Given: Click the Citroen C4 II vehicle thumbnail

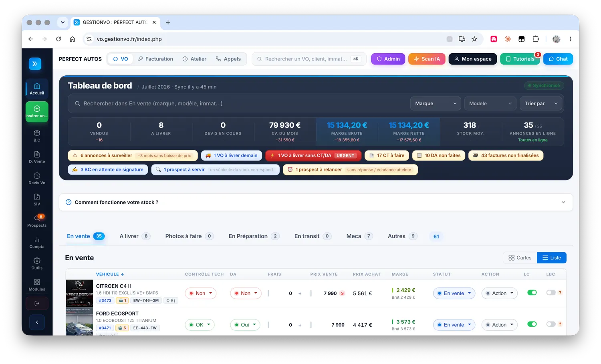Looking at the screenshot, I should pos(79,293).
